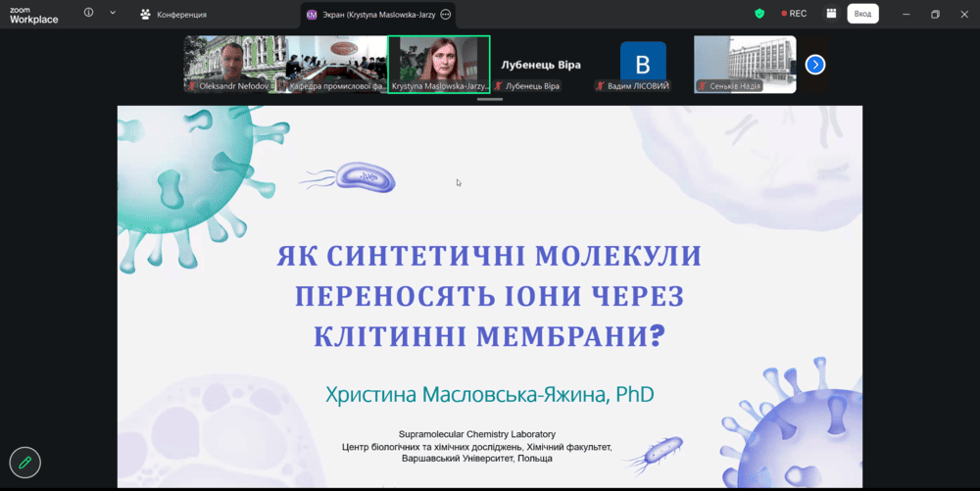Restore down the Zoom window
Image resolution: width=980 pixels, height=491 pixels.
tap(935, 15)
